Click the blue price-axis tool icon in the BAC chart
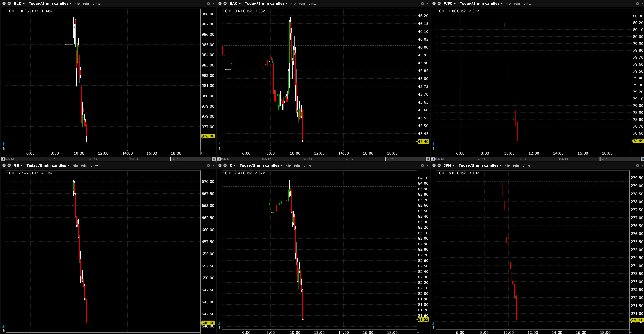 click(x=219, y=144)
